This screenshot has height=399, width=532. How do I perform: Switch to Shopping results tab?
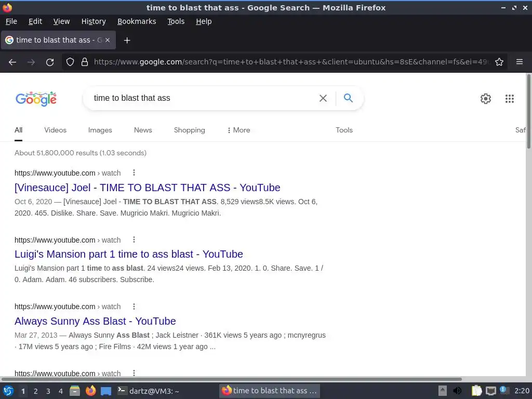(x=189, y=130)
